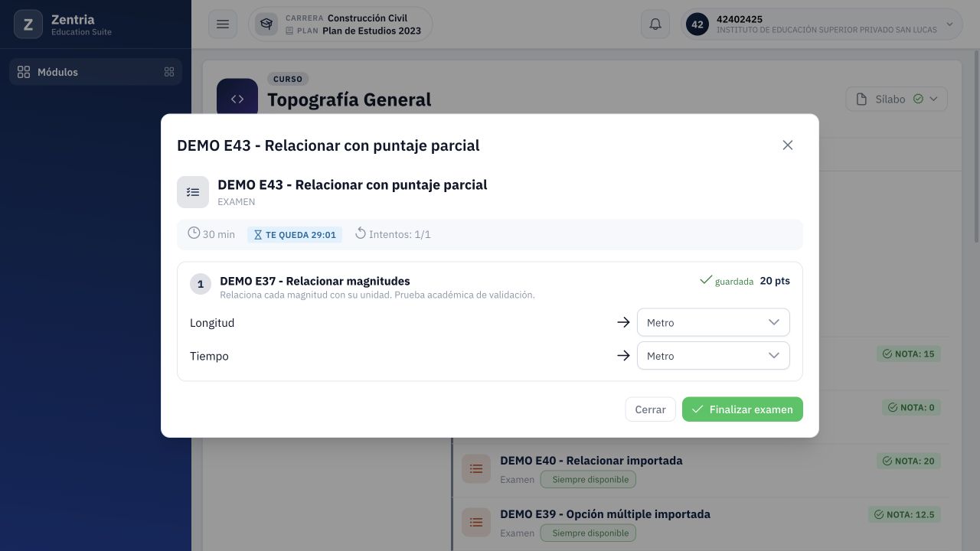This screenshot has width=980, height=551.
Task: Click the Topografía General course title
Action: (x=349, y=99)
